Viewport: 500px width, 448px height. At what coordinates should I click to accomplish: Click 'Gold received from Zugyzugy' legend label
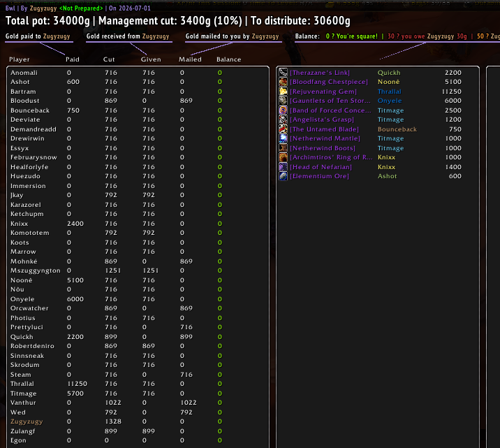tap(128, 36)
